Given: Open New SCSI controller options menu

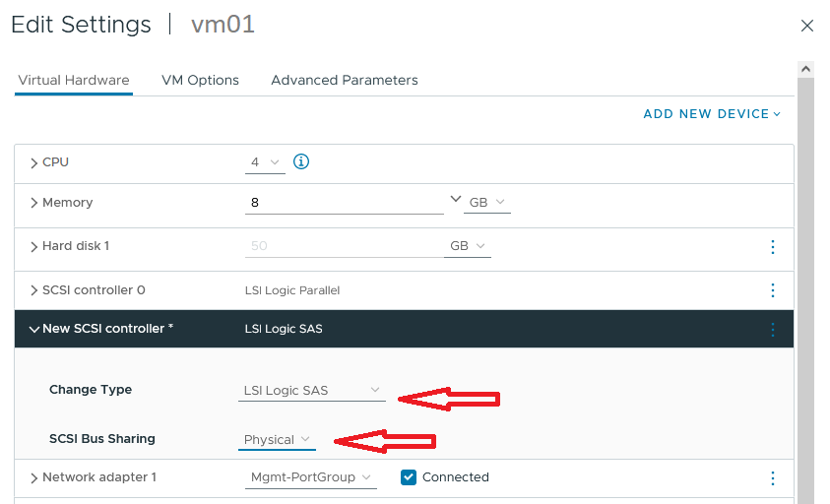Looking at the screenshot, I should [x=773, y=330].
